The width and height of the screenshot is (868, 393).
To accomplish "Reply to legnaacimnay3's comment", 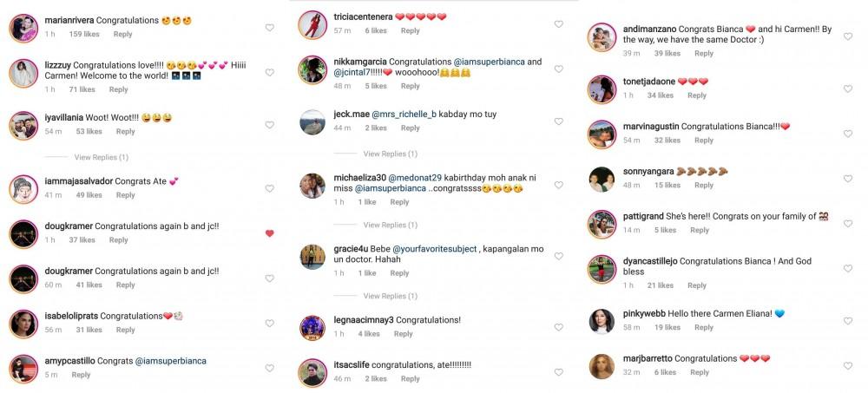I will click(403, 334).
